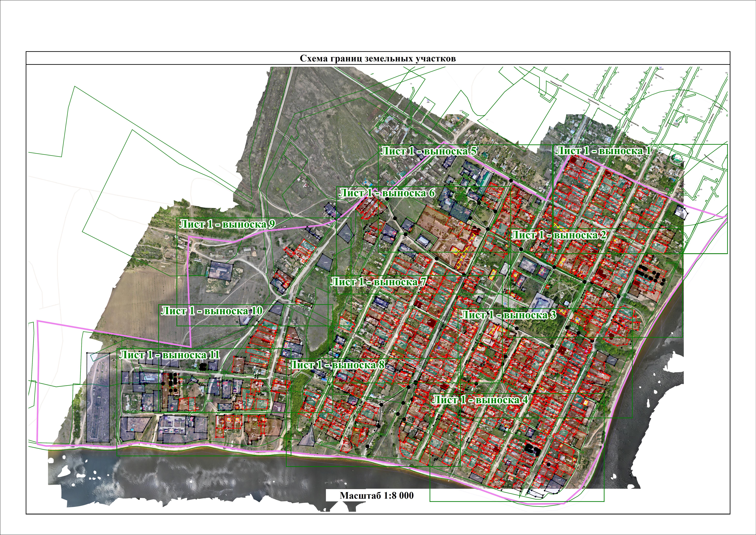Viewport: 756px width, 535px height.
Task: Click the label "Лист 1 - выноска 3"
Action: click(508, 315)
